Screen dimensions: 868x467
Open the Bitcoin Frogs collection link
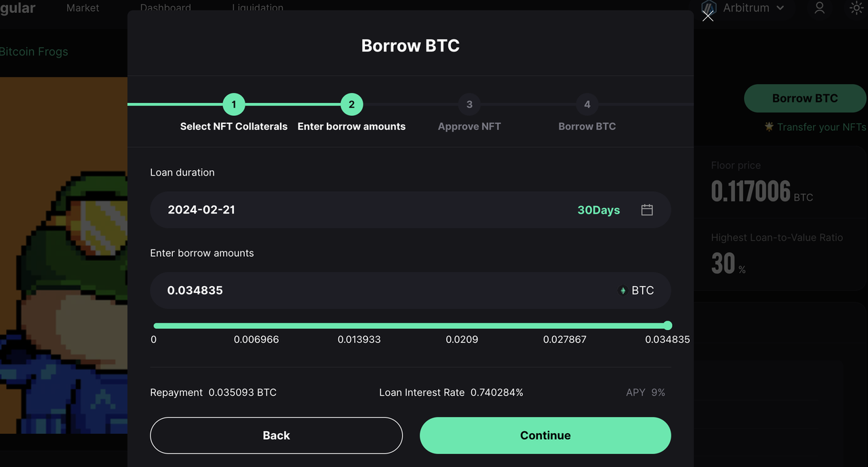(34, 52)
